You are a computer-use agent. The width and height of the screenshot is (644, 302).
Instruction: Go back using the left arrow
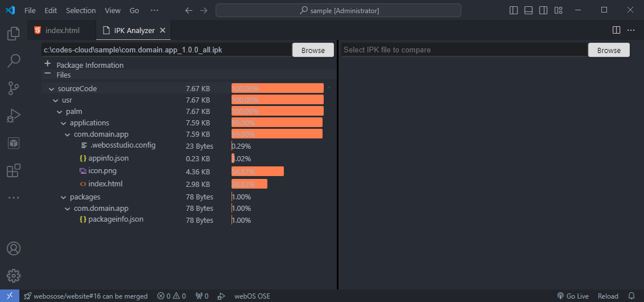(189, 10)
